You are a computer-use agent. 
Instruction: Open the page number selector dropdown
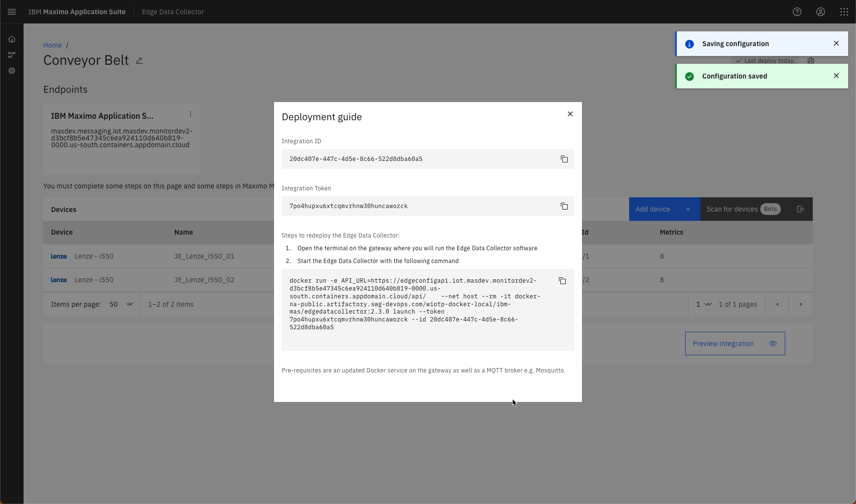(x=703, y=304)
